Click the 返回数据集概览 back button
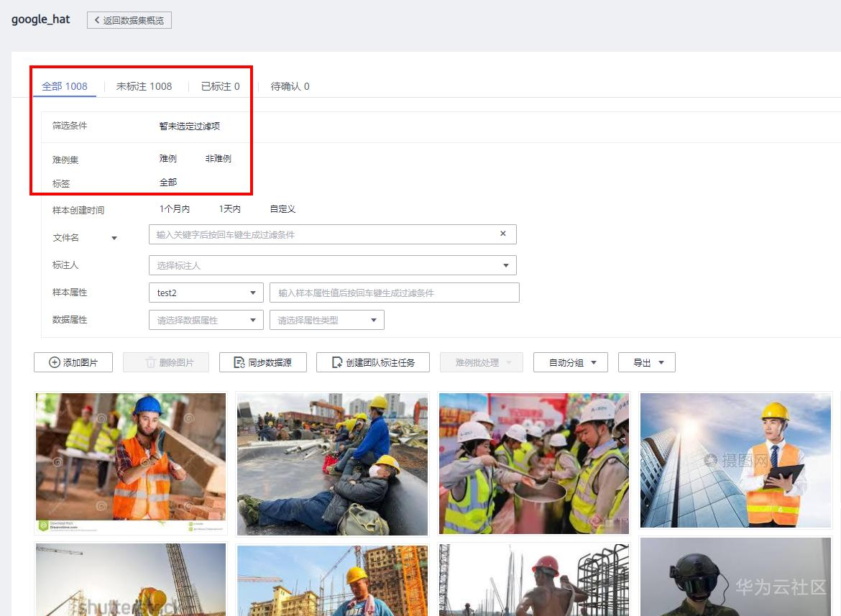This screenshot has width=841, height=616. click(129, 20)
